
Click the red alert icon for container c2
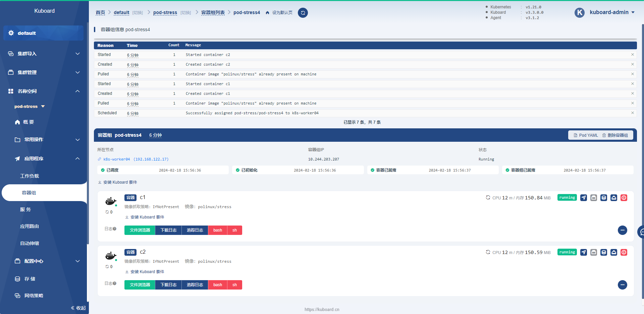pyautogui.click(x=624, y=252)
